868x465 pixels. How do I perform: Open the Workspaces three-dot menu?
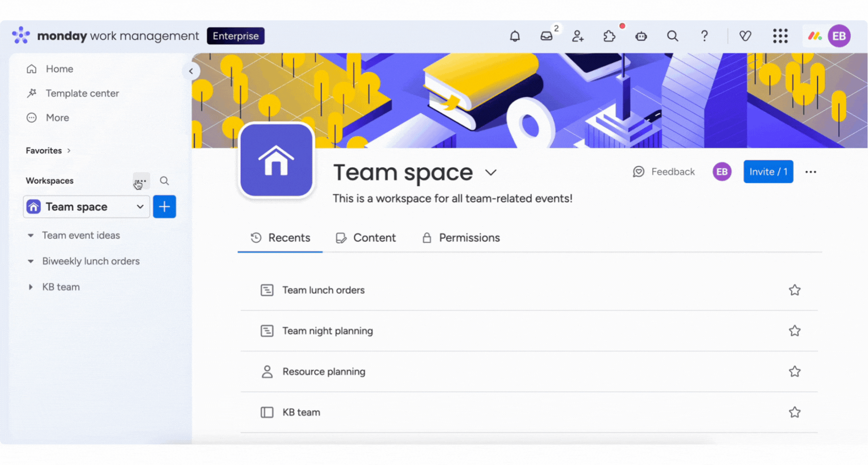(141, 181)
